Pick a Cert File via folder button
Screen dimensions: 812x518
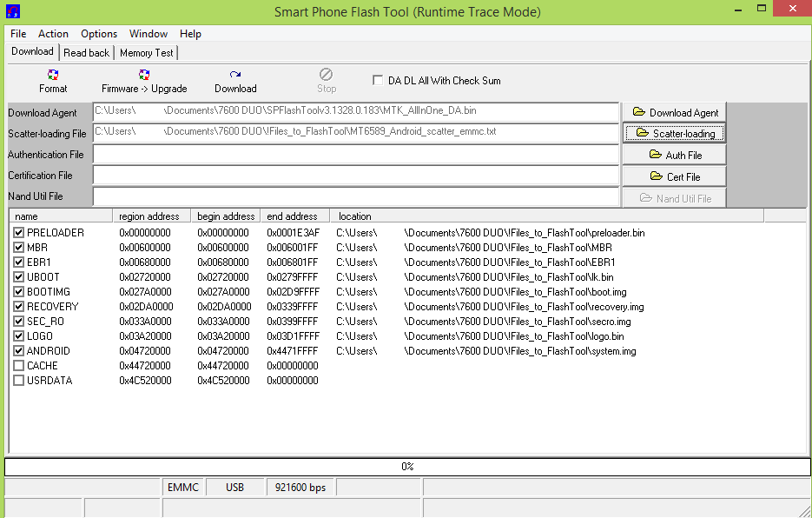[674, 176]
